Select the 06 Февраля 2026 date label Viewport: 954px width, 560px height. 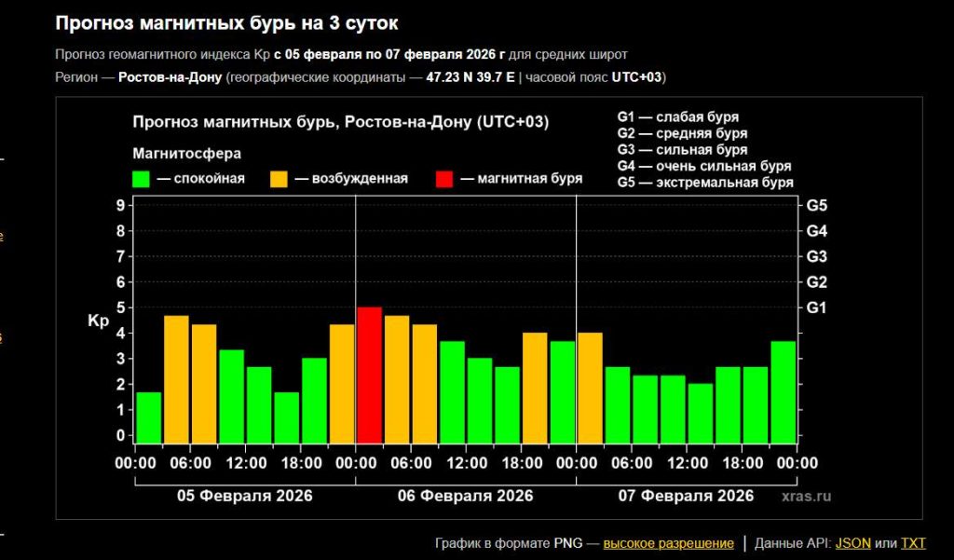pos(466,496)
